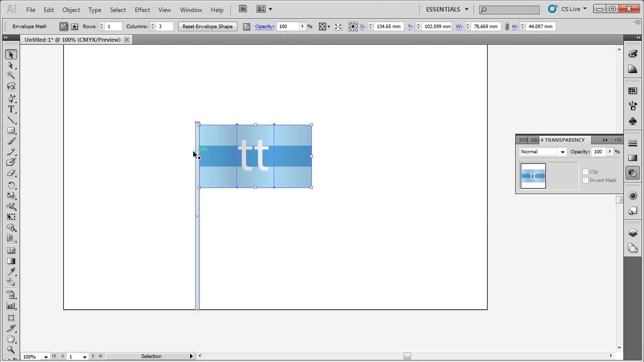Screen dimensions: 644x362
Task: Open the Object menu
Action: [71, 10]
